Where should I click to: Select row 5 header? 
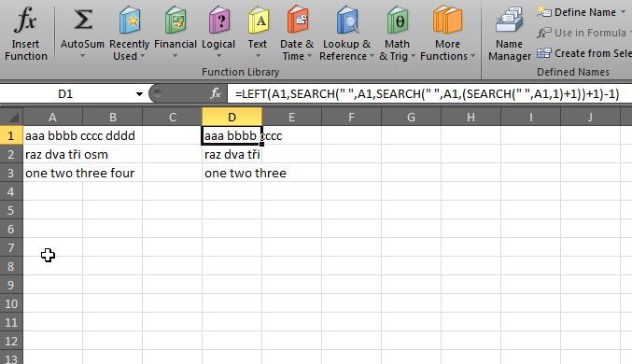click(x=11, y=210)
